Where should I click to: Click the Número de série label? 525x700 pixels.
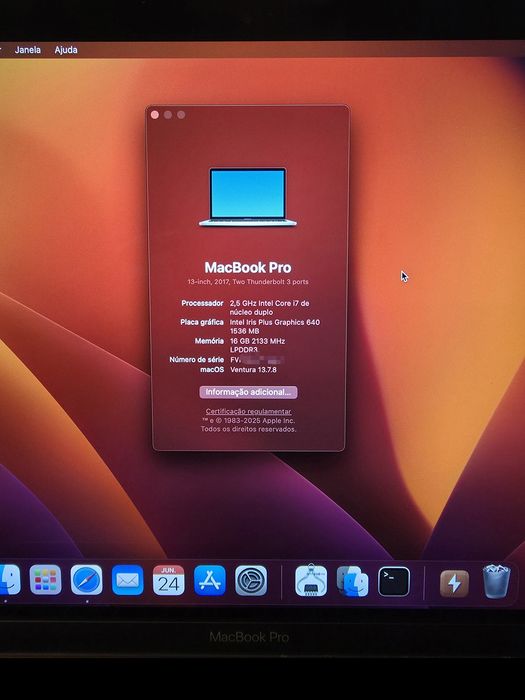(x=196, y=359)
